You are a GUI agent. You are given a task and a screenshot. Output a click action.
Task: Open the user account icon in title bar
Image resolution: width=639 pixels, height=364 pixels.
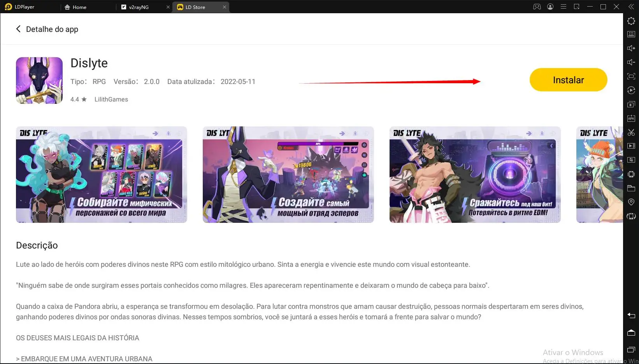point(550,7)
